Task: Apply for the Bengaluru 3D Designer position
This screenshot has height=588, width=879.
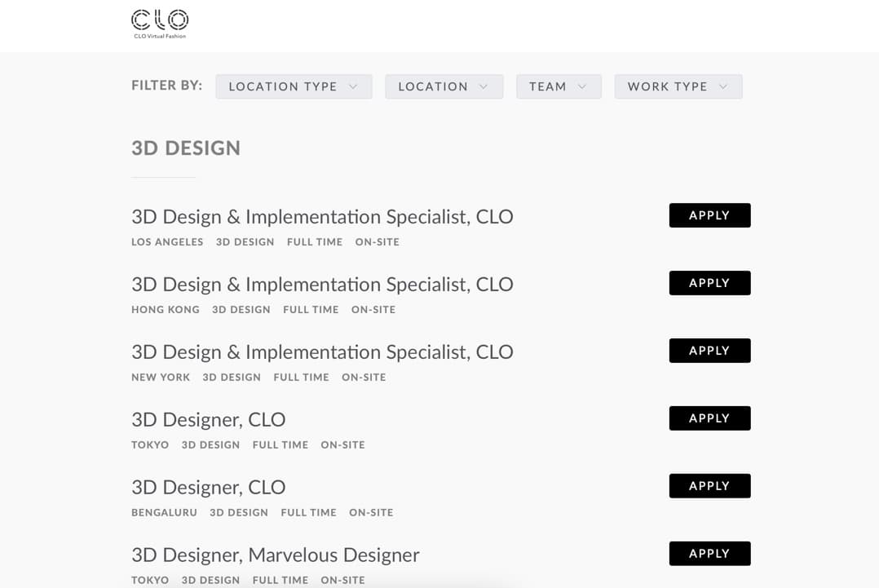Action: point(709,485)
